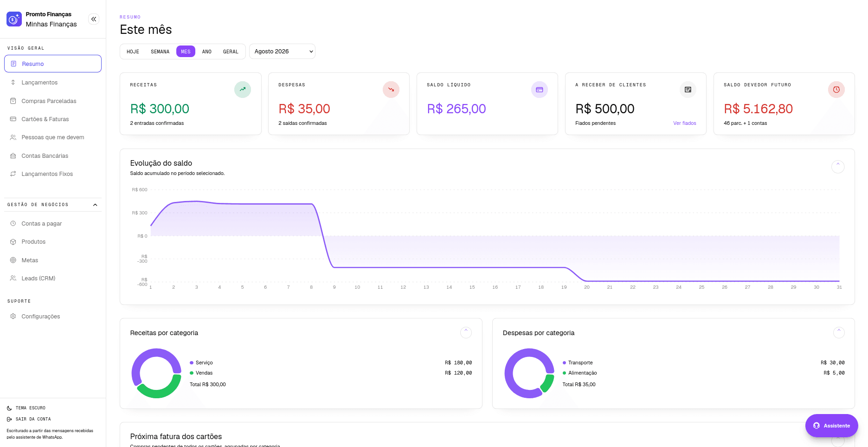Click the Promto Finanças logo icon
Screen dimensions: 868x447
(x=14, y=19)
